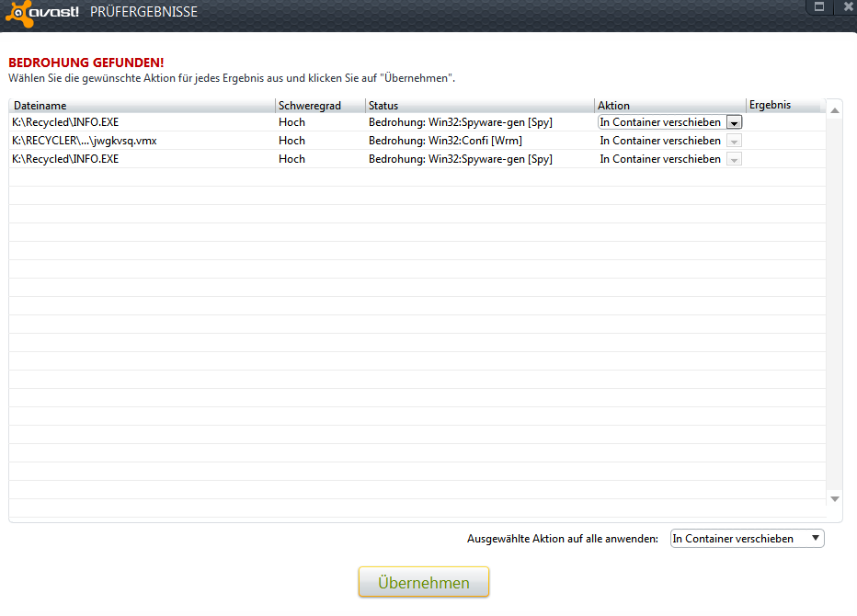Click the avast! logo in title bar
The height and width of the screenshot is (616, 857).
[x=42, y=13]
